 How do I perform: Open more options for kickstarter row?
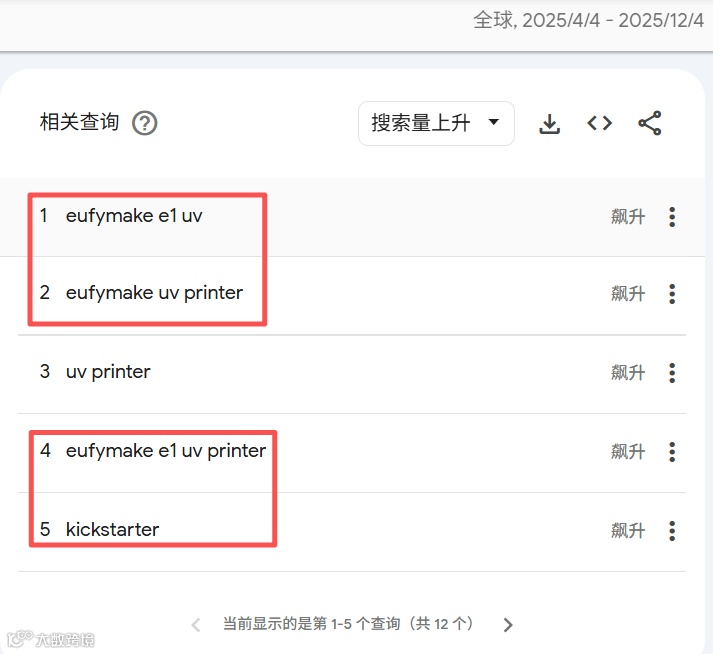672,531
